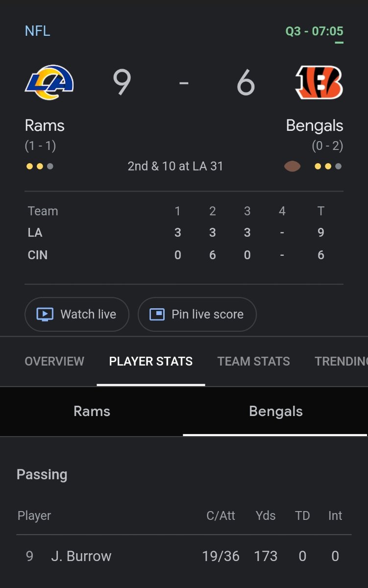Click the Pin live score icon
Viewport: 368px width, 588px height.
157,314
